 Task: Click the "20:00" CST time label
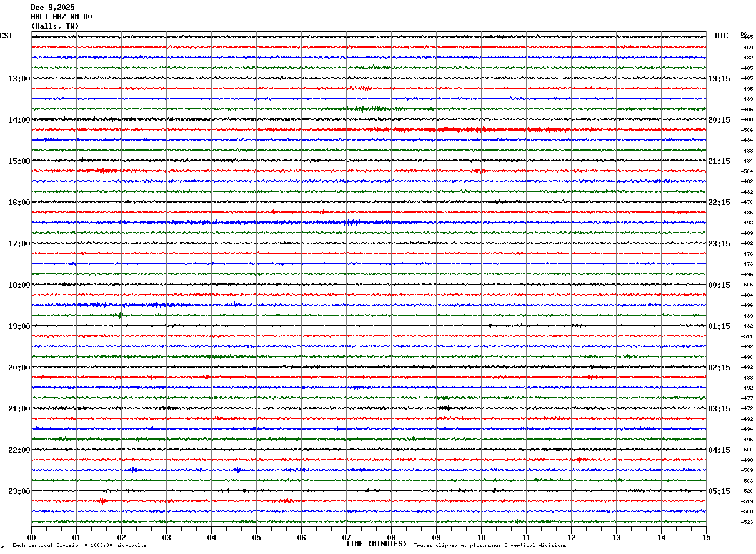pyautogui.click(x=19, y=368)
